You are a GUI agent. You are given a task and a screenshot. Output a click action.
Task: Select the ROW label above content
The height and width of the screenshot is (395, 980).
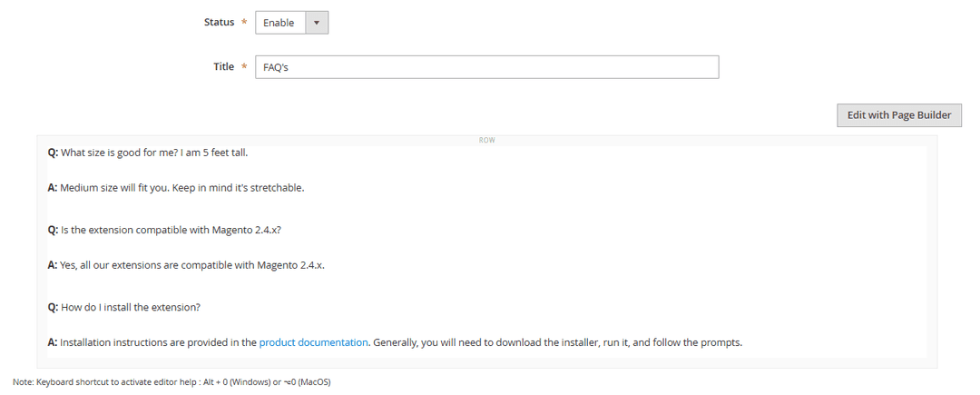coord(486,141)
